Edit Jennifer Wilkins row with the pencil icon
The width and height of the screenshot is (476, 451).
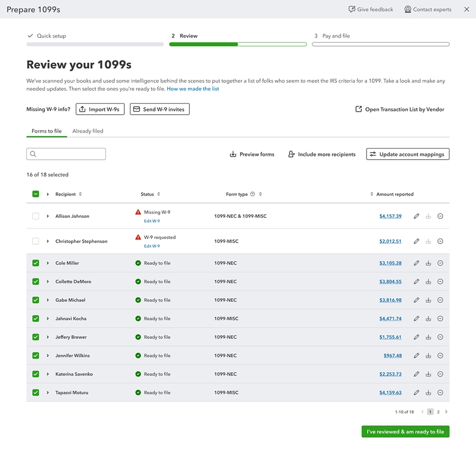tap(416, 356)
